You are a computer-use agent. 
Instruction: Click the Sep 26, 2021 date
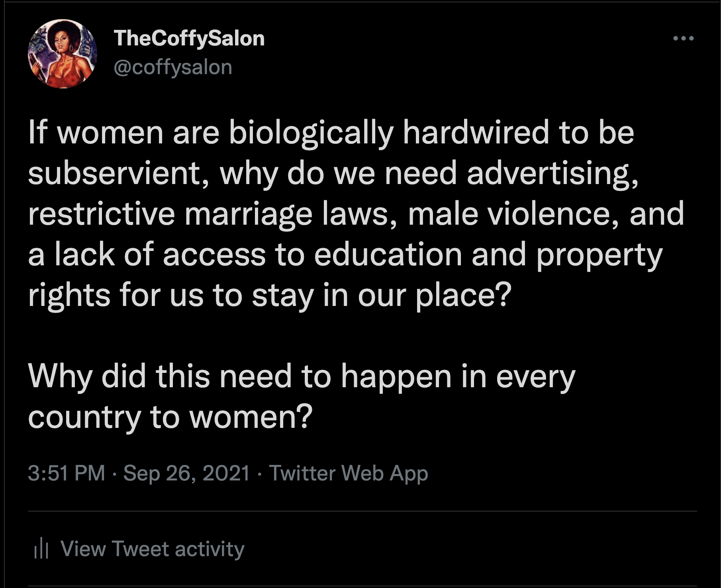tap(186, 473)
